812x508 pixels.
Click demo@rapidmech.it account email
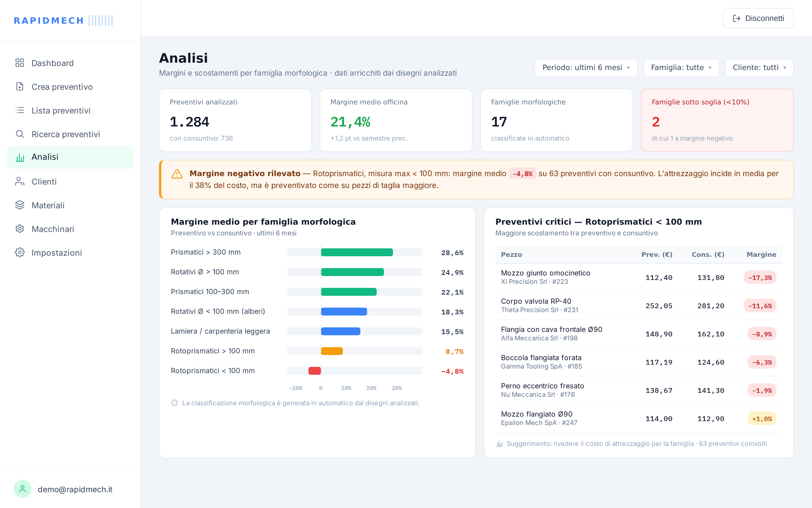[75, 490]
